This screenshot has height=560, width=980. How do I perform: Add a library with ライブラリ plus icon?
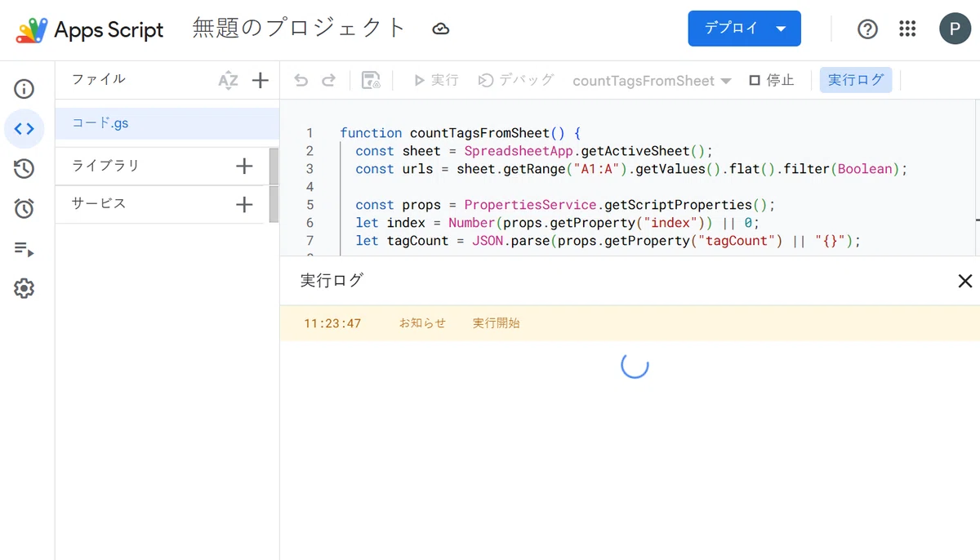pos(244,167)
